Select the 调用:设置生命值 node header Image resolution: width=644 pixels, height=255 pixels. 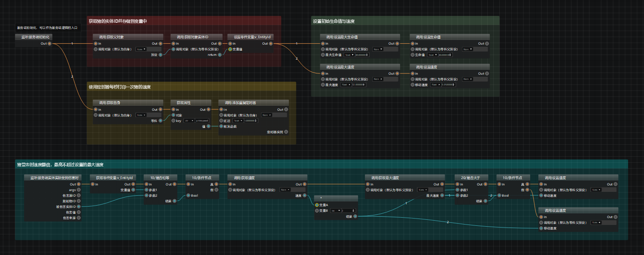(x=450, y=37)
